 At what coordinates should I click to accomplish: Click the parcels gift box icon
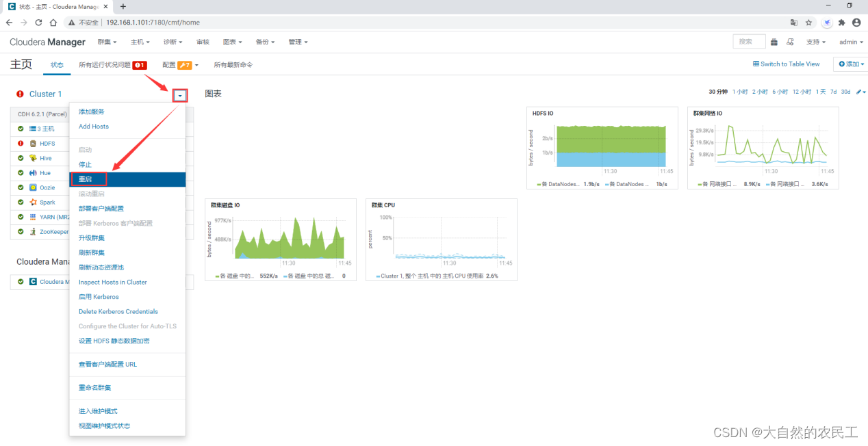[x=774, y=42]
